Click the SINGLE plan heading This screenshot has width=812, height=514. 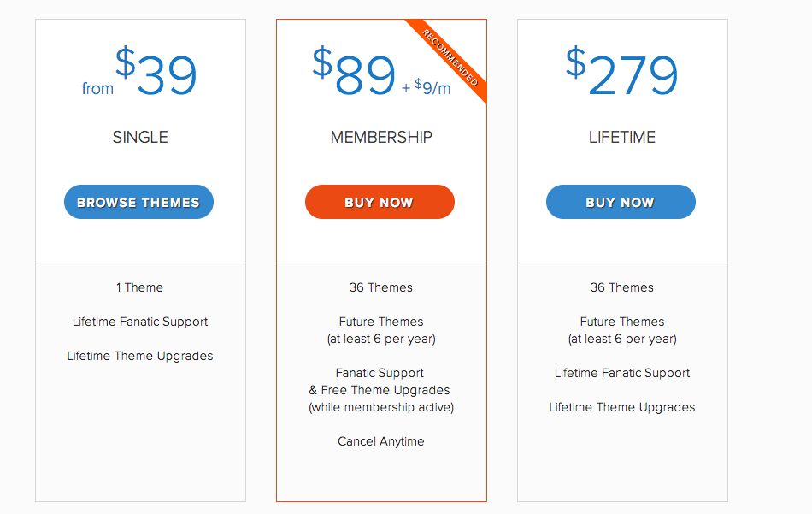140,138
